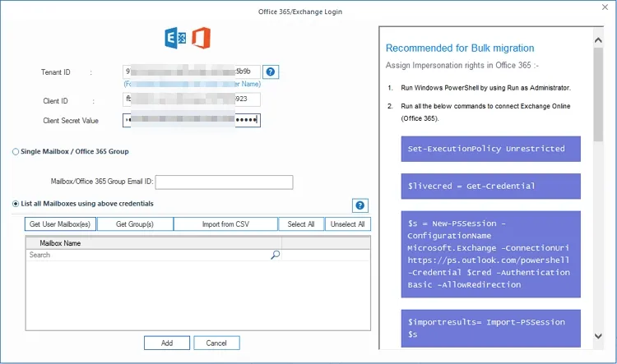Click the orange Office 365 logo icon
617x364 pixels.
tap(201, 38)
